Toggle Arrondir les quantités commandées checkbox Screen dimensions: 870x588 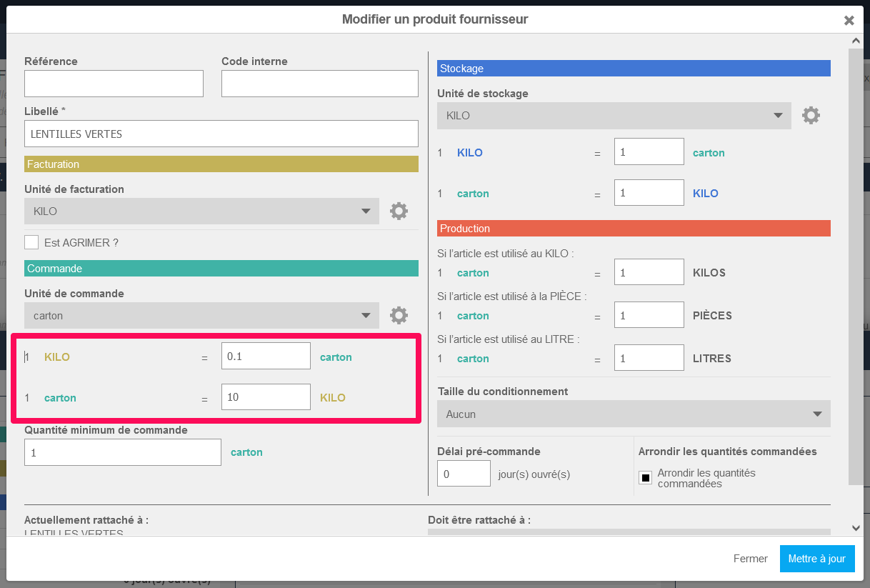[645, 478]
